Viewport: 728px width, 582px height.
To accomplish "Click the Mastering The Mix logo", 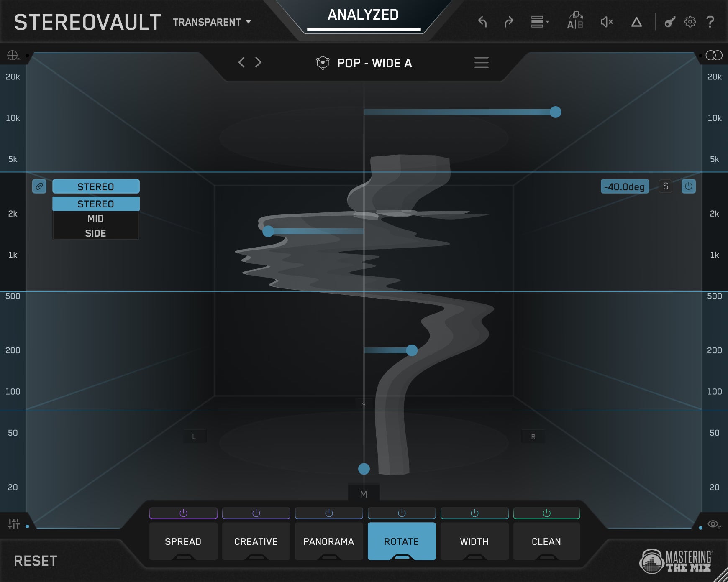I will [676, 561].
